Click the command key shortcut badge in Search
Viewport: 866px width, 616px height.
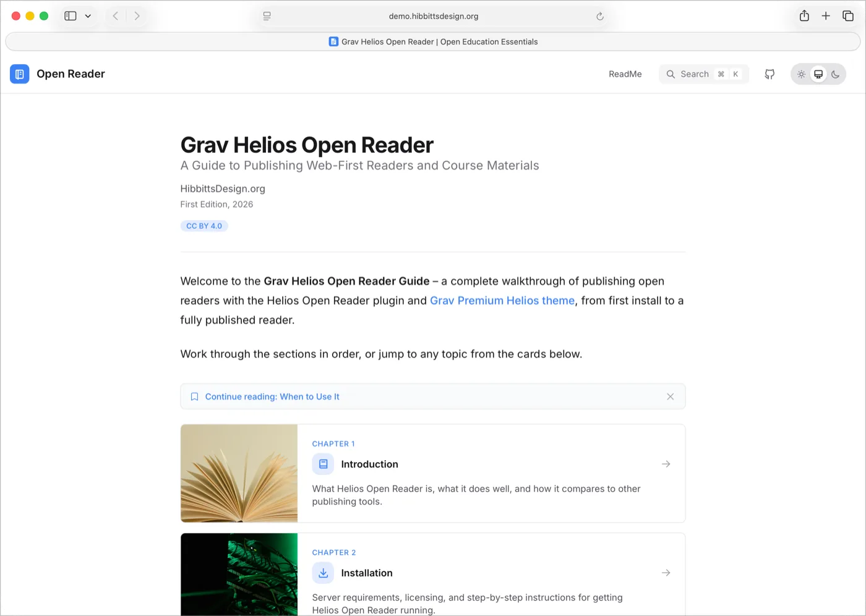point(721,74)
